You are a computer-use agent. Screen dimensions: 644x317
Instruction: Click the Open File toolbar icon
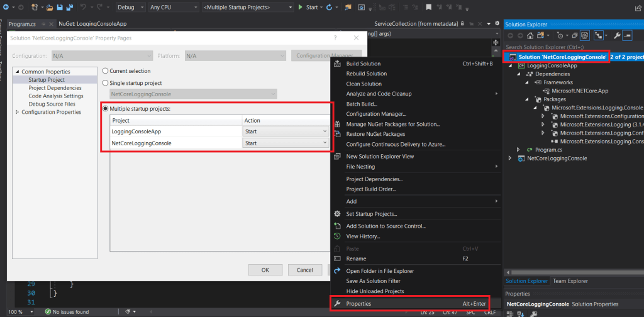click(x=48, y=7)
